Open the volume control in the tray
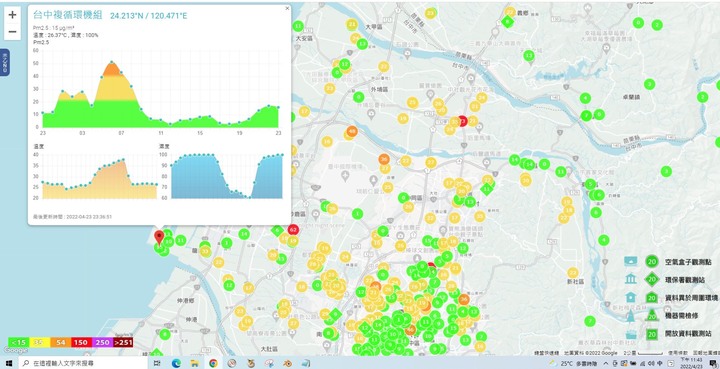The width and height of the screenshot is (720, 369). point(652,363)
